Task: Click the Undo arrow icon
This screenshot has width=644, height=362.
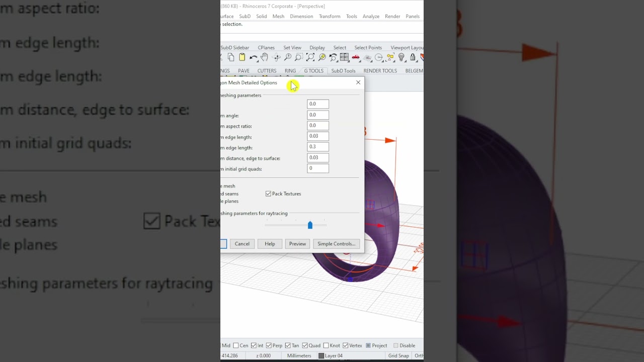Action: point(253,57)
